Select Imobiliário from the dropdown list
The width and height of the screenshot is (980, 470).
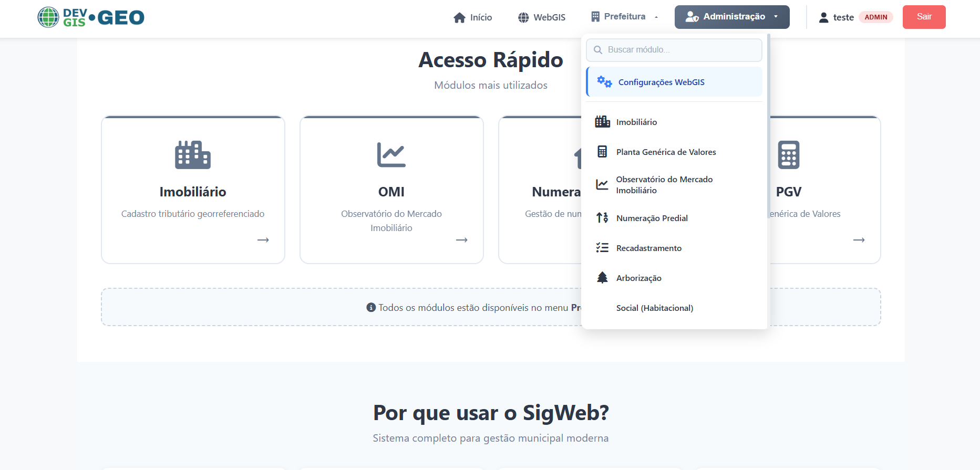(674, 122)
